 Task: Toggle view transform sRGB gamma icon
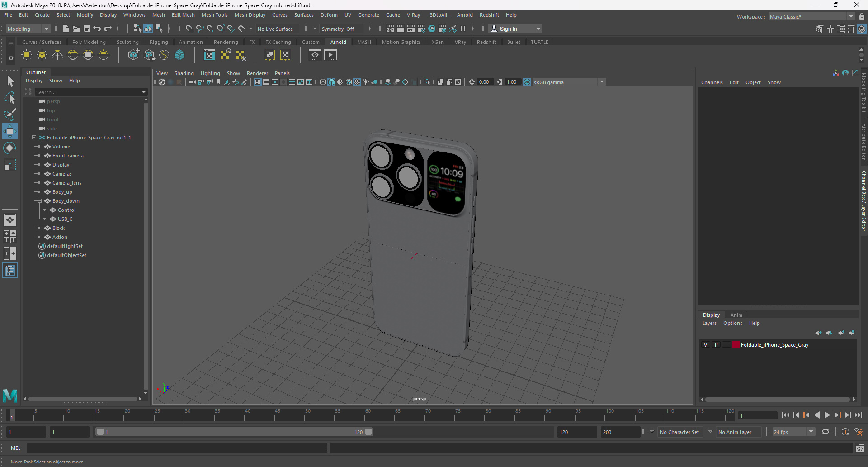(527, 82)
